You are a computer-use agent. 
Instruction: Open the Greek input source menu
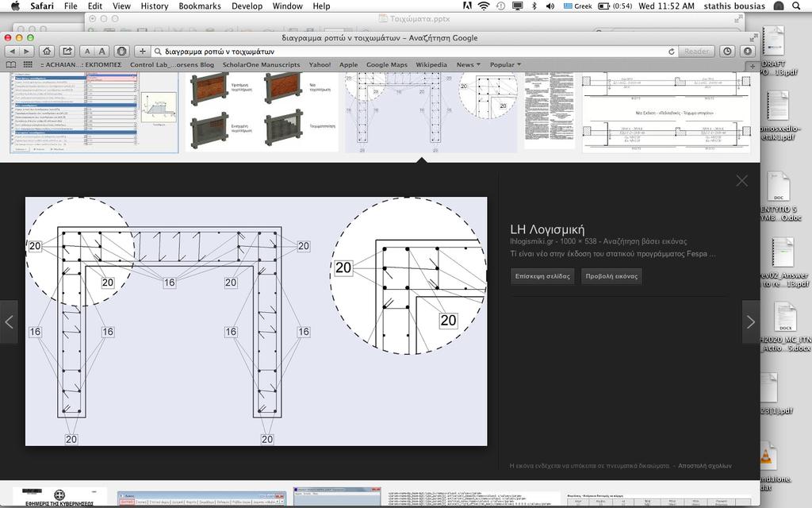tap(577, 6)
